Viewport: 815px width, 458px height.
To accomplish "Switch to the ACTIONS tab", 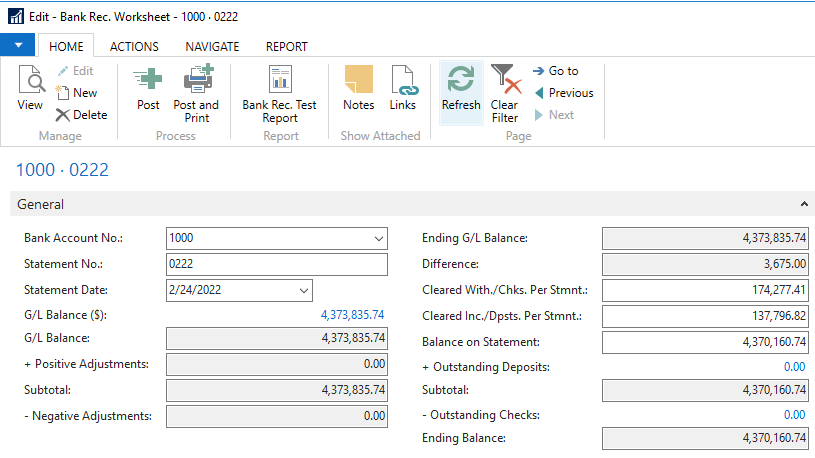I will (134, 46).
